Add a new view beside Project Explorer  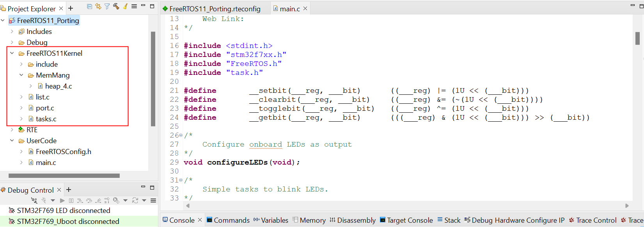click(71, 8)
